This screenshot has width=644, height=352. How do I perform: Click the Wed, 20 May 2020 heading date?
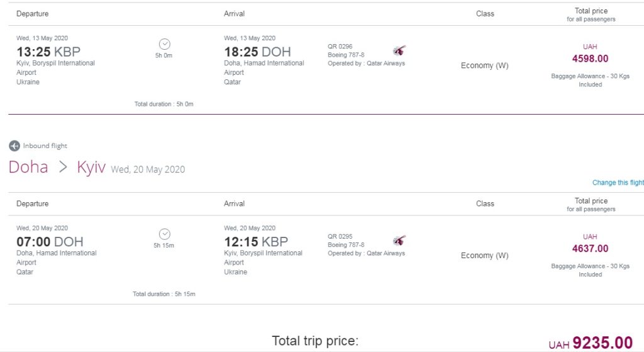[148, 169]
